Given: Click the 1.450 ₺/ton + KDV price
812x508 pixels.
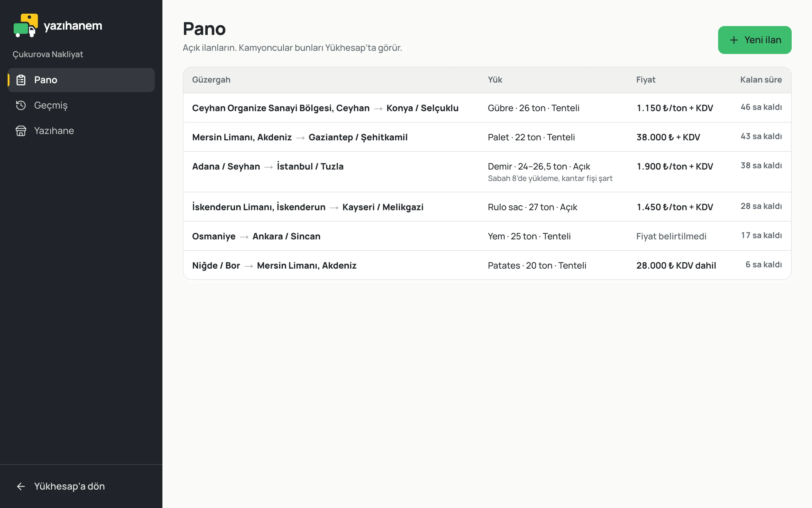Looking at the screenshot, I should [675, 207].
